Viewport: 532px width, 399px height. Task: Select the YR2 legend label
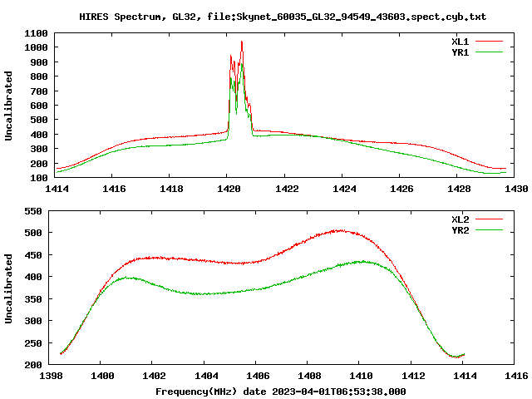[460, 230]
